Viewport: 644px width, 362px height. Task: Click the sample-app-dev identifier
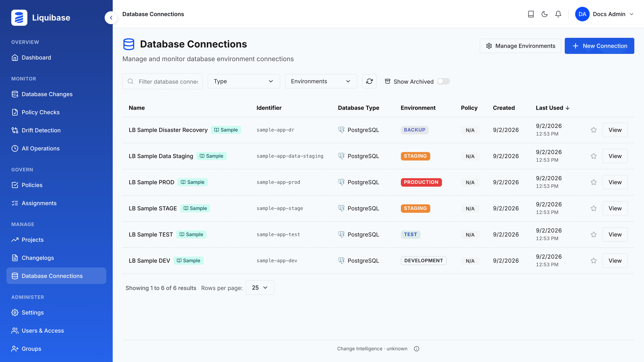pyautogui.click(x=277, y=261)
